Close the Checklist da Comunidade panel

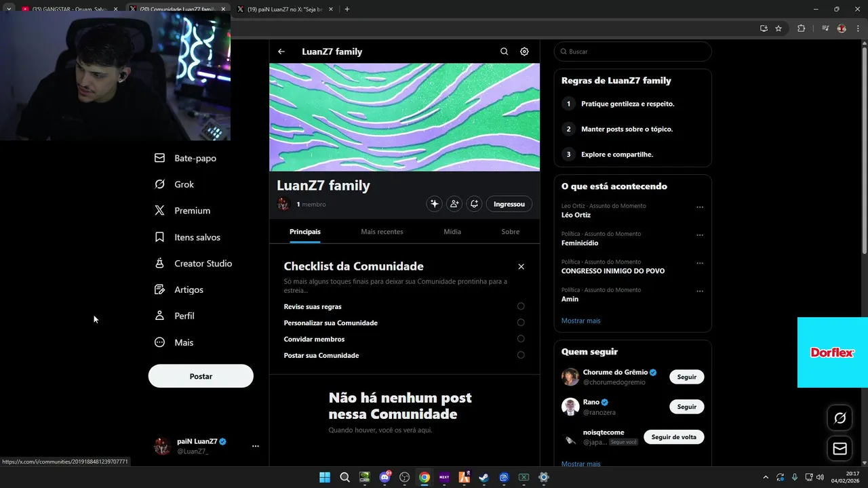[x=521, y=267]
